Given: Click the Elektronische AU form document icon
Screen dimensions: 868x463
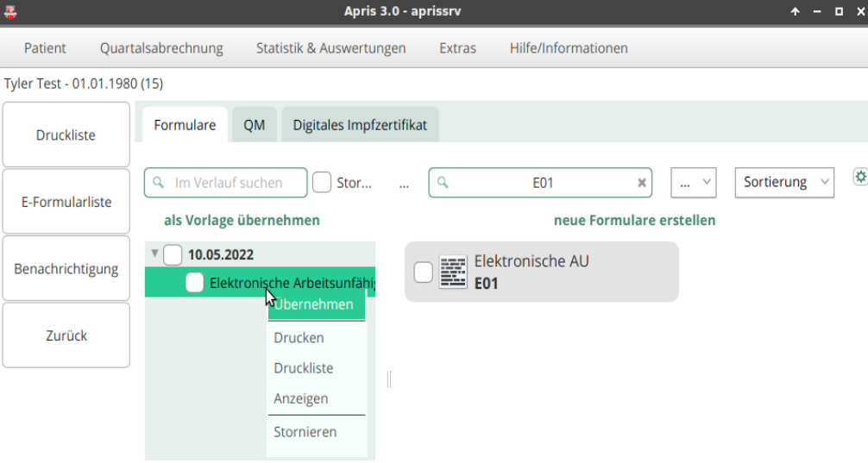Looking at the screenshot, I should (x=453, y=272).
